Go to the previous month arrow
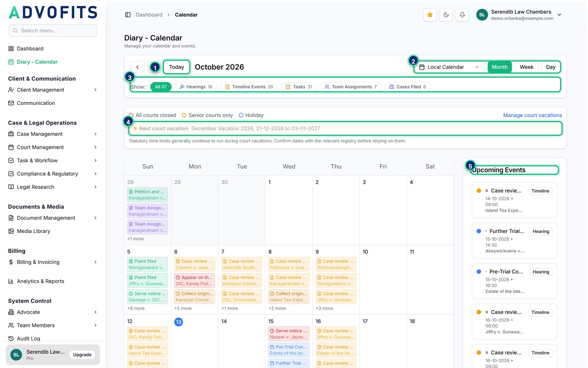588x368 pixels. (x=137, y=67)
